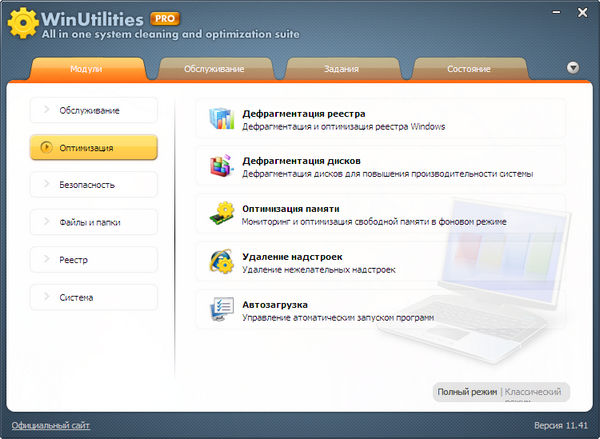Expand the Реестр category in sidebar
Screen dimensions: 600x439
tap(93, 260)
